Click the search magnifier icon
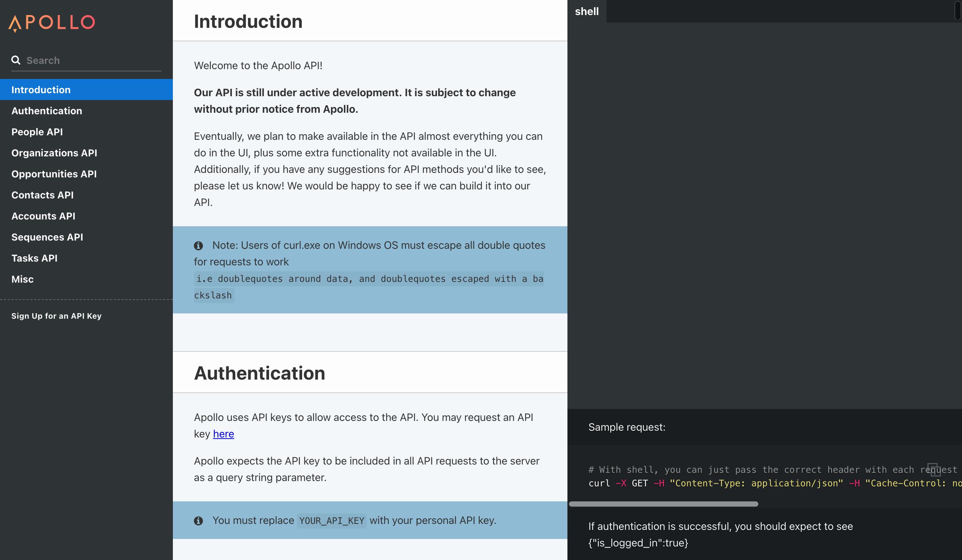This screenshot has height=560, width=962. tap(16, 60)
